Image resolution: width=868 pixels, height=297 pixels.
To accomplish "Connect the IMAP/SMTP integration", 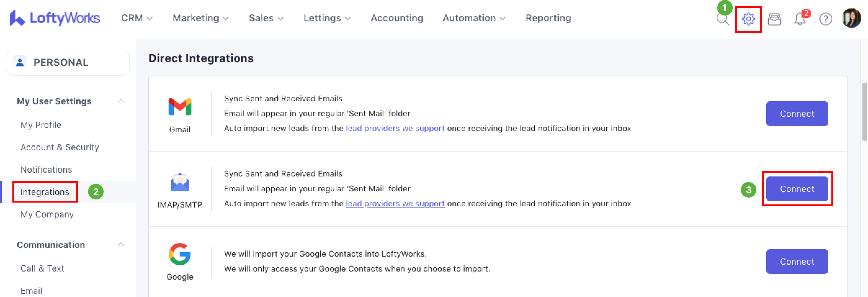I will click(x=797, y=189).
